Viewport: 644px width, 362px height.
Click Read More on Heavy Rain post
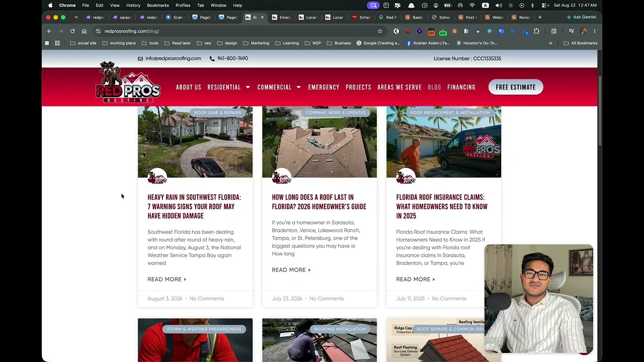[167, 279]
